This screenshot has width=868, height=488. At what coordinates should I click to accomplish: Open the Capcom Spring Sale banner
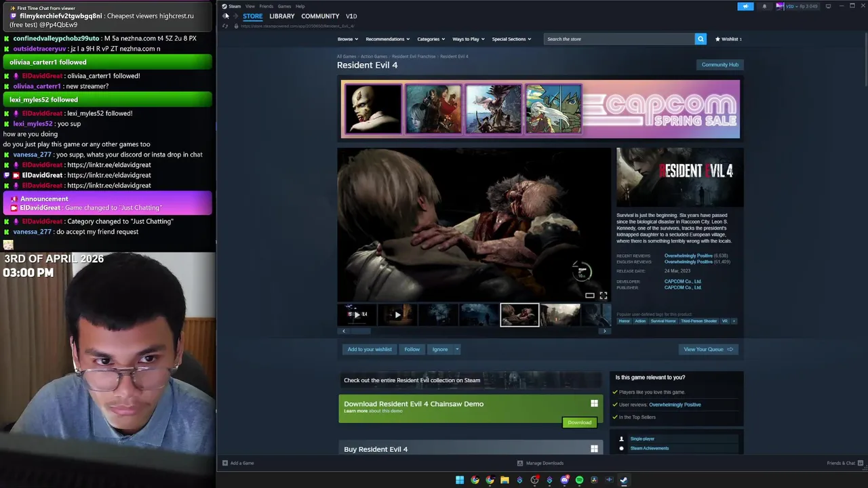(x=540, y=109)
